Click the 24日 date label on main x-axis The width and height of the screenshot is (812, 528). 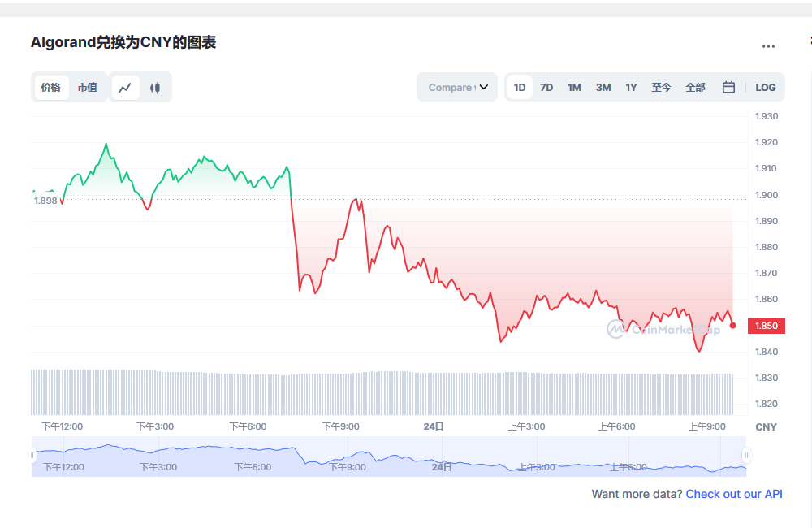click(x=434, y=426)
